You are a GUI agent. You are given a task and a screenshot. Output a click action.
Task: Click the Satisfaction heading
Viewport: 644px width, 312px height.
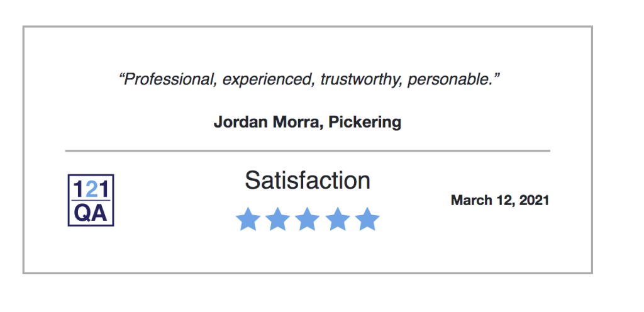click(308, 181)
